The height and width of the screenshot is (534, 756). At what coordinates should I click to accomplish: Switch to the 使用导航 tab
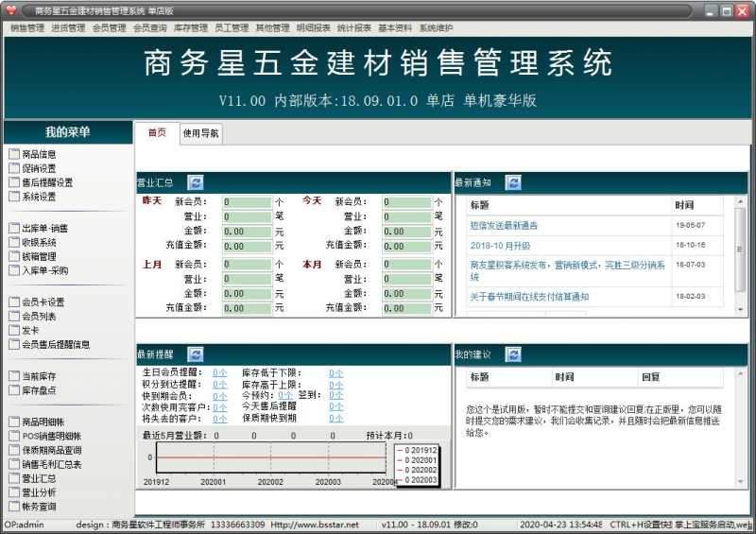201,133
